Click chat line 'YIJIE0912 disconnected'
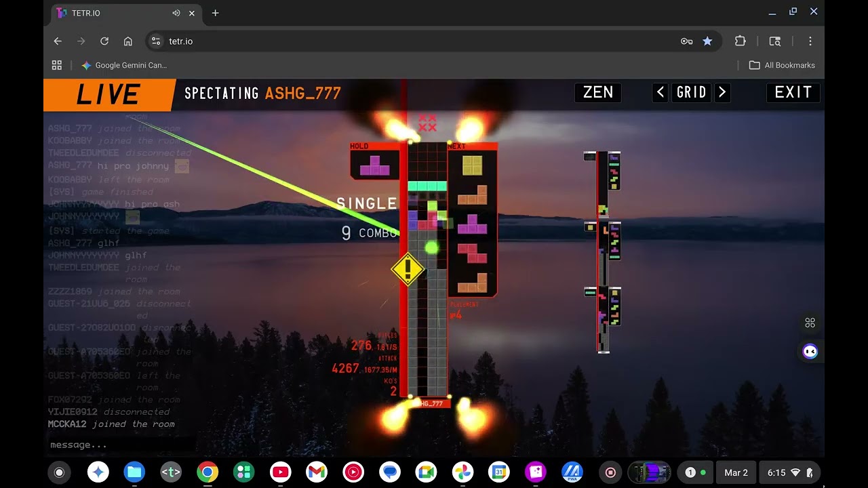Viewport: 868px width, 488px height. pyautogui.click(x=108, y=411)
